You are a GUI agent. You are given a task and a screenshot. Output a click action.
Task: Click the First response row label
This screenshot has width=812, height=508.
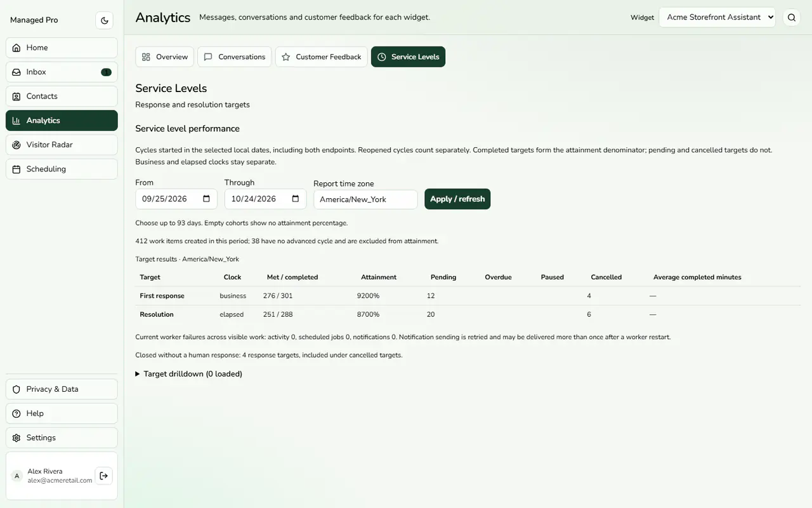pyautogui.click(x=162, y=296)
